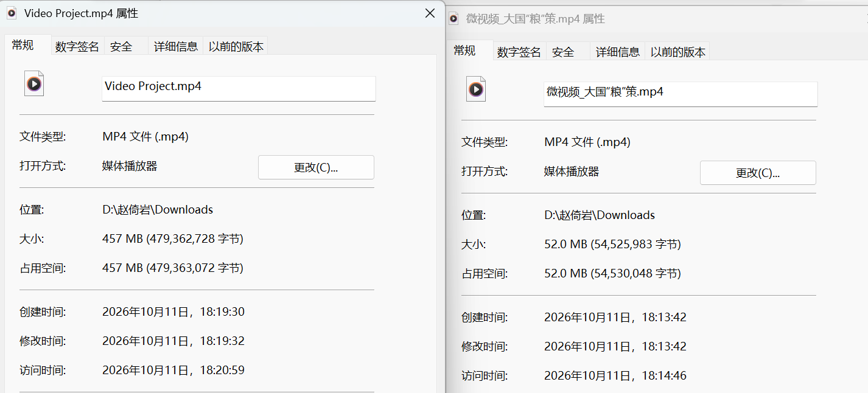Click location value in 微视频 window
This screenshot has height=393, width=868.
[x=600, y=215]
